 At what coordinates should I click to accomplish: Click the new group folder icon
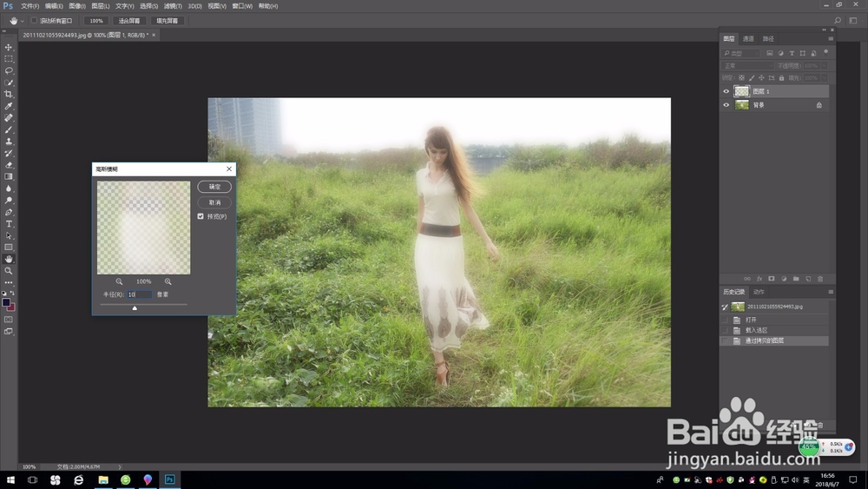(x=796, y=279)
